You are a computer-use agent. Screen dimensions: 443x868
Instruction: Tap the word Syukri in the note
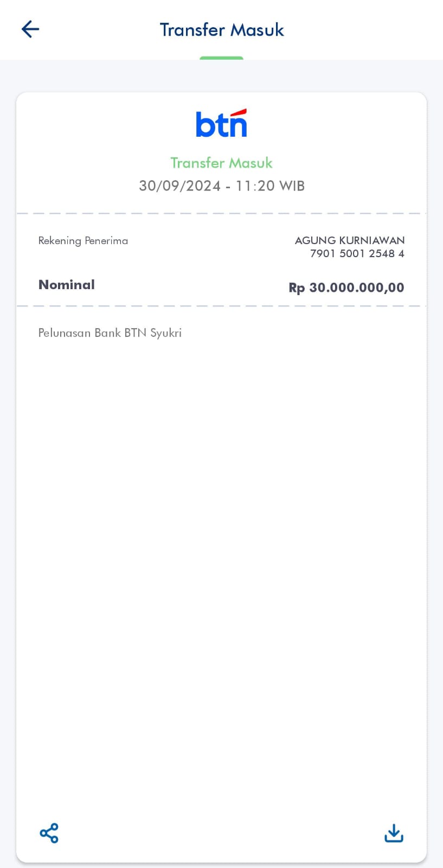166,333
